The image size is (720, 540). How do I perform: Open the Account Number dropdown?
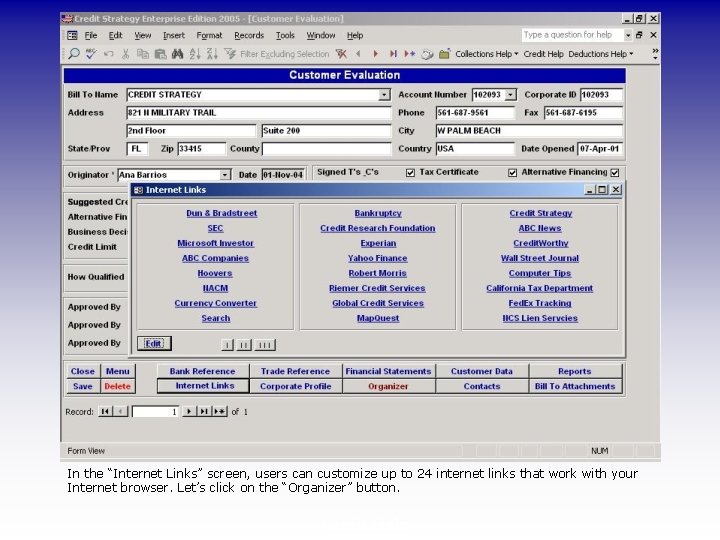pos(510,95)
